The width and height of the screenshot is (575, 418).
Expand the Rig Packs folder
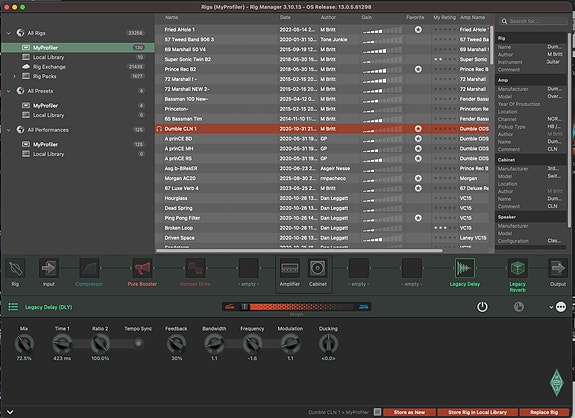(14, 76)
